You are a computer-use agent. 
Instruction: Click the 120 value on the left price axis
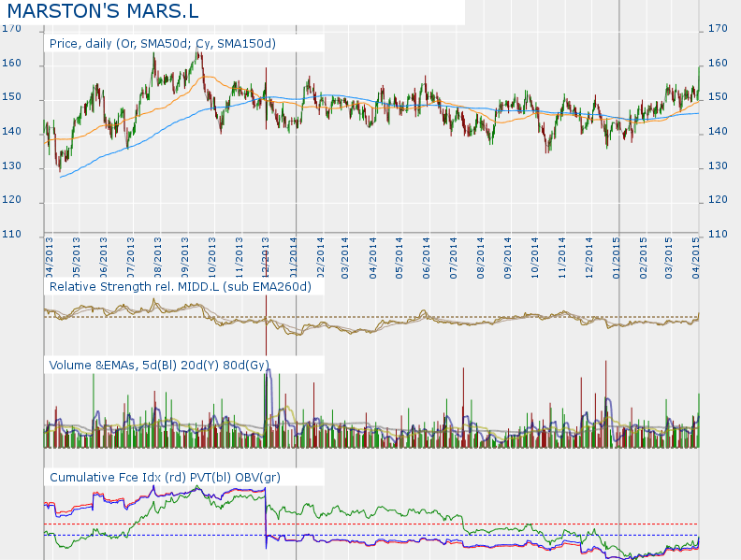pyautogui.click(x=11, y=200)
